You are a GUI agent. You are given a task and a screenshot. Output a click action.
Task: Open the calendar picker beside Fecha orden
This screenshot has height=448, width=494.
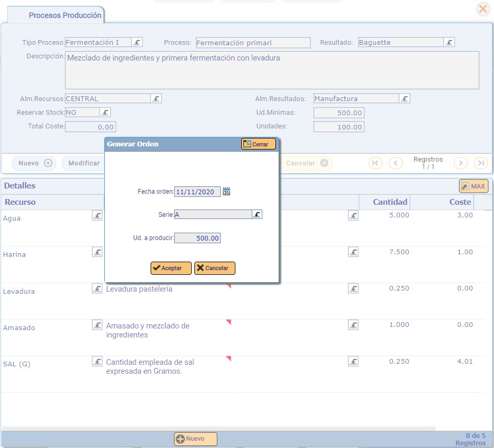tap(226, 191)
